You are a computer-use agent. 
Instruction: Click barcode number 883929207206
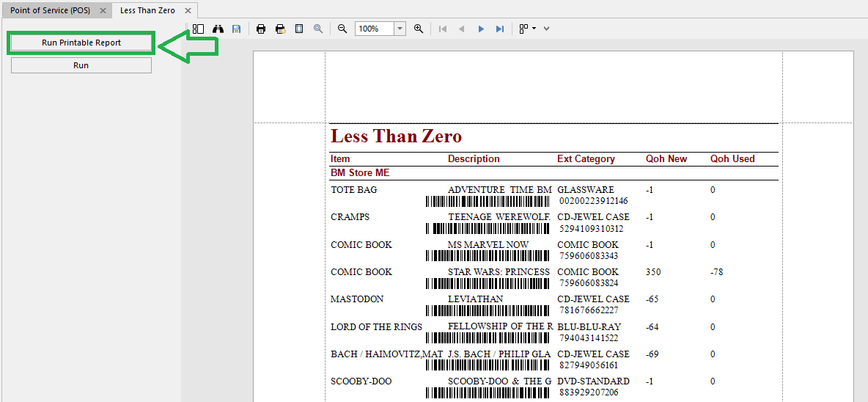tap(589, 392)
